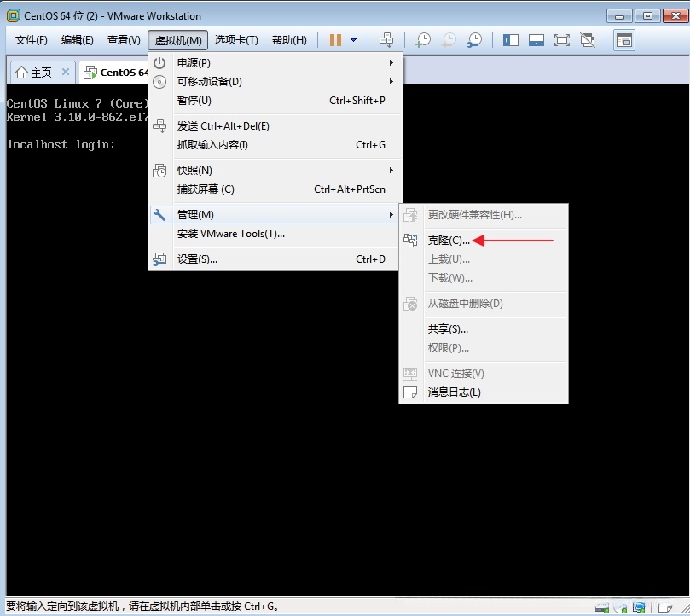The width and height of the screenshot is (690, 616).
Task: Click the Ctrl+Shift+P shortcut text
Action: (357, 101)
